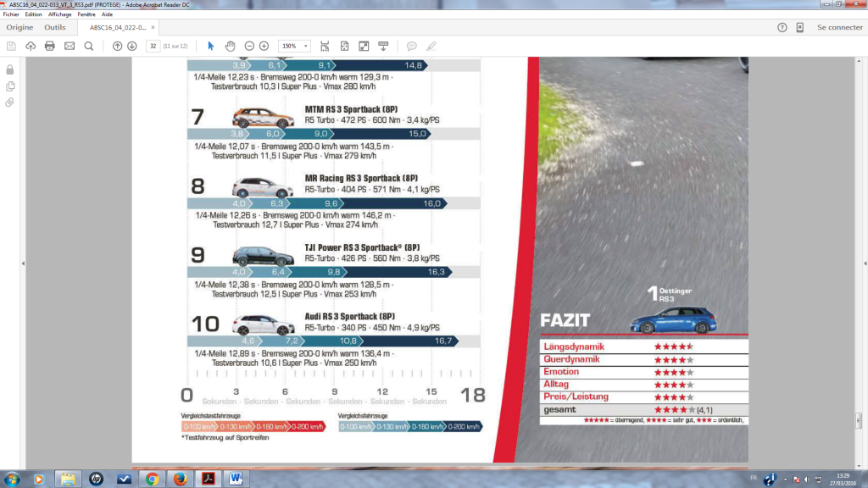Expand the left navigation pane arrow

click(23, 263)
